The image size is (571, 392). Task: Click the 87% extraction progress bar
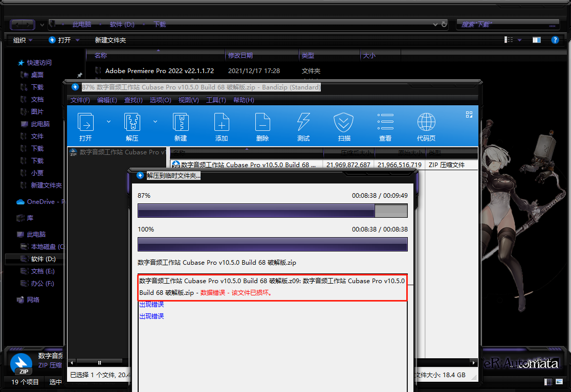pos(272,211)
